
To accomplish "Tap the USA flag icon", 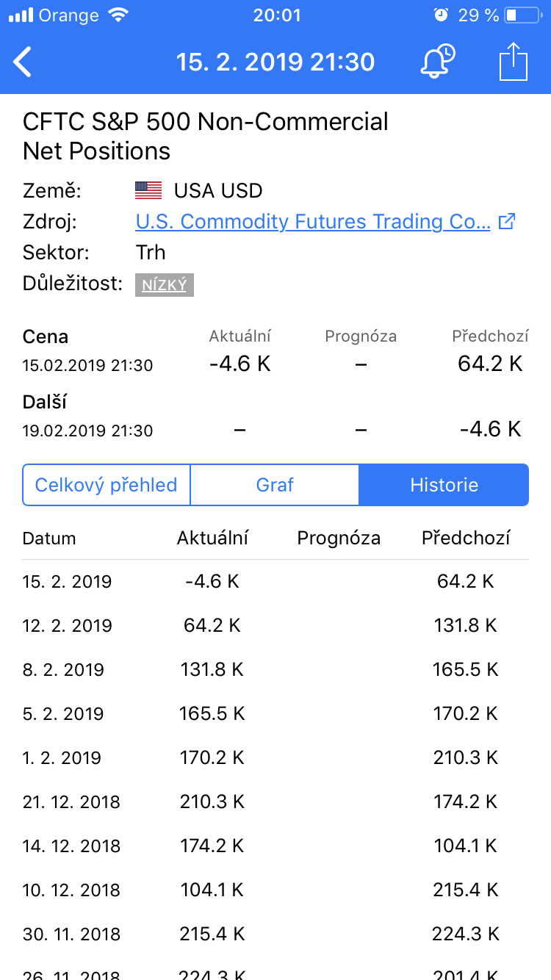I will point(148,191).
